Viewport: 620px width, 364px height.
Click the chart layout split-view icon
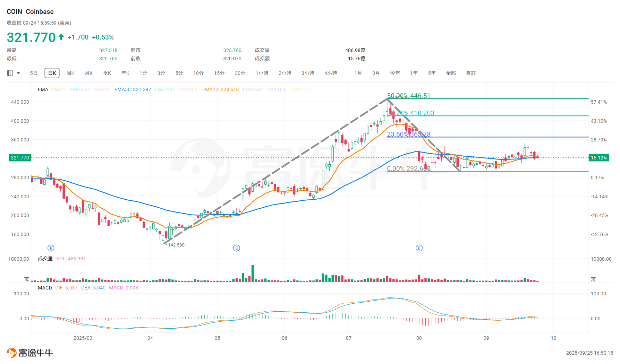coord(10,73)
